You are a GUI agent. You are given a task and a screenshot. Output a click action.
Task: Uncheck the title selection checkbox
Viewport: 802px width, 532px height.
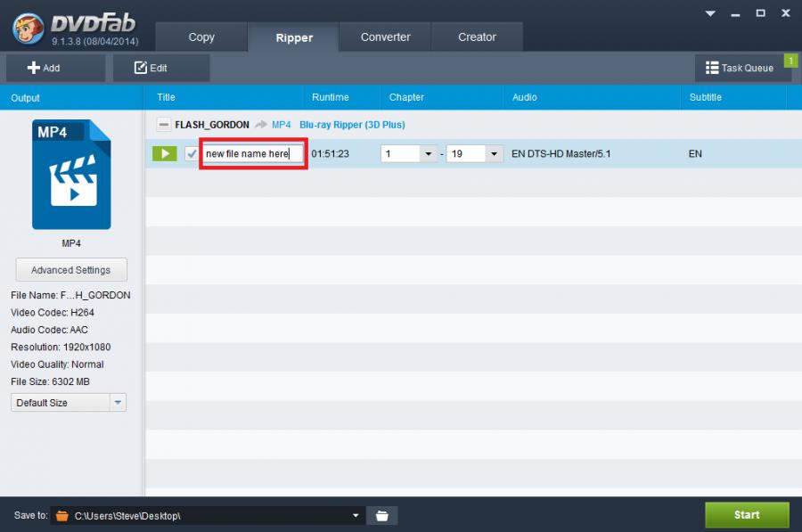[x=192, y=153]
